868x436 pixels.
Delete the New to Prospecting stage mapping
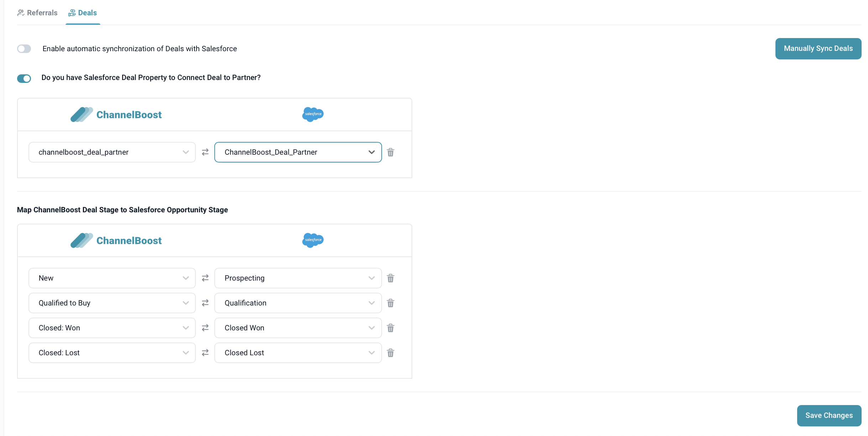click(390, 278)
